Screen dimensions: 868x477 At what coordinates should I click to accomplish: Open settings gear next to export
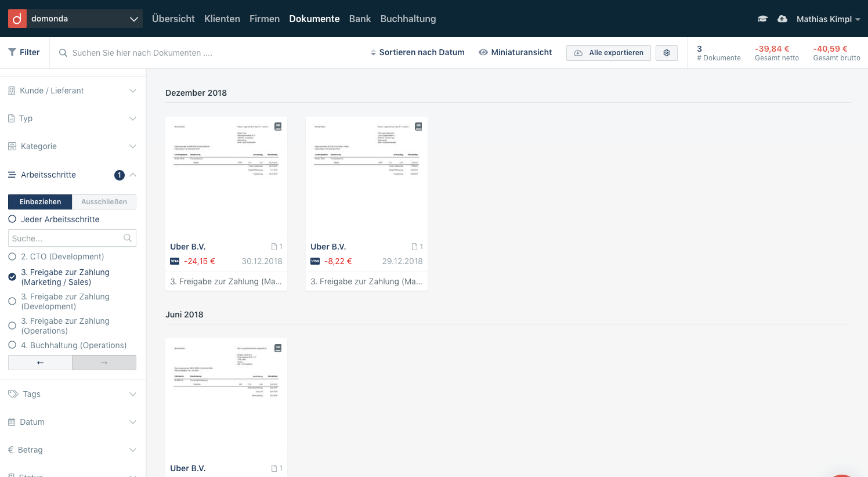(x=667, y=53)
